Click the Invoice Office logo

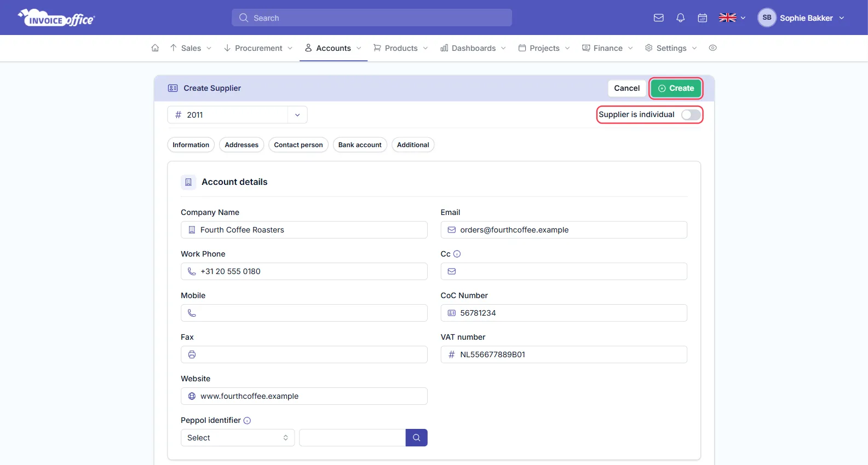point(56,18)
